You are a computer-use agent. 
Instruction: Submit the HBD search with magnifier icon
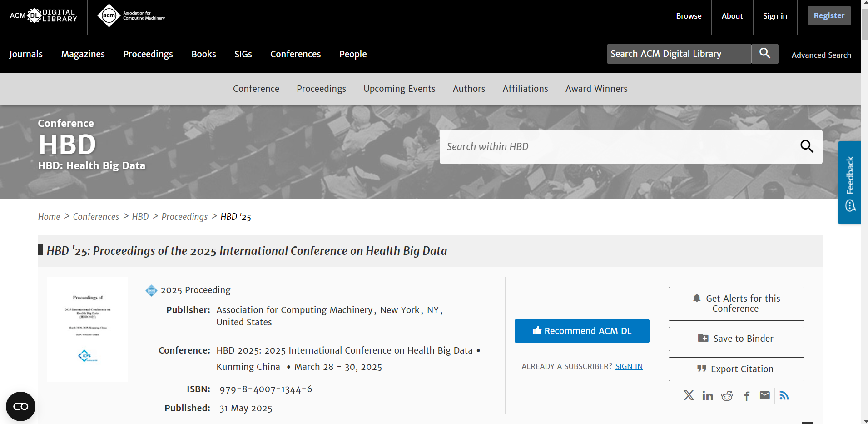point(807,146)
